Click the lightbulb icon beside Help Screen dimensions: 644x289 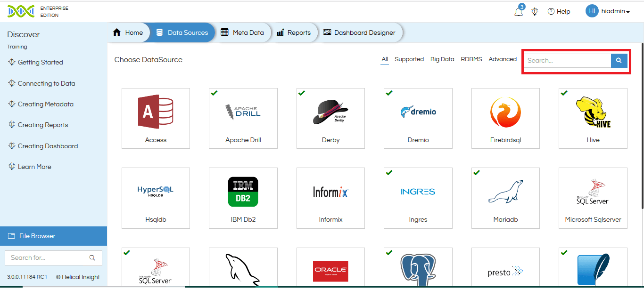[x=535, y=12]
